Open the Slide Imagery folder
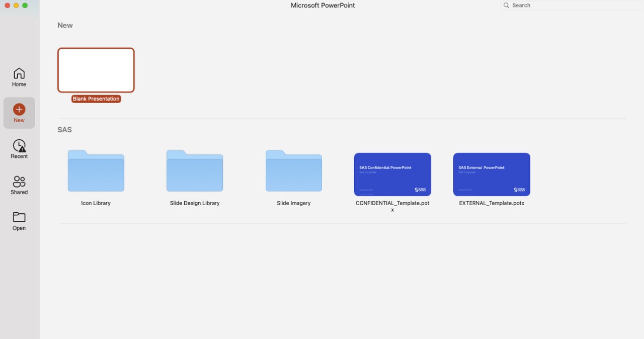Viewport: 644px width, 339px height. [294, 171]
